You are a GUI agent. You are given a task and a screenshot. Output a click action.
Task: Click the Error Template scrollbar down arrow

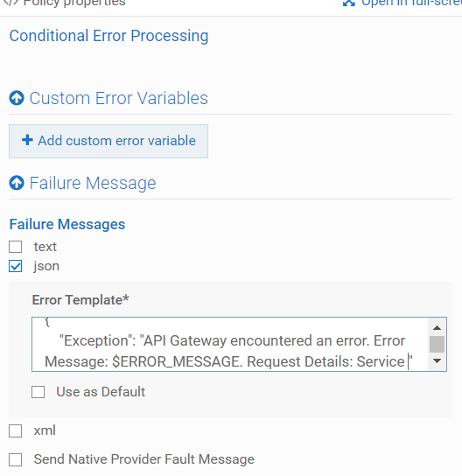[x=437, y=361]
